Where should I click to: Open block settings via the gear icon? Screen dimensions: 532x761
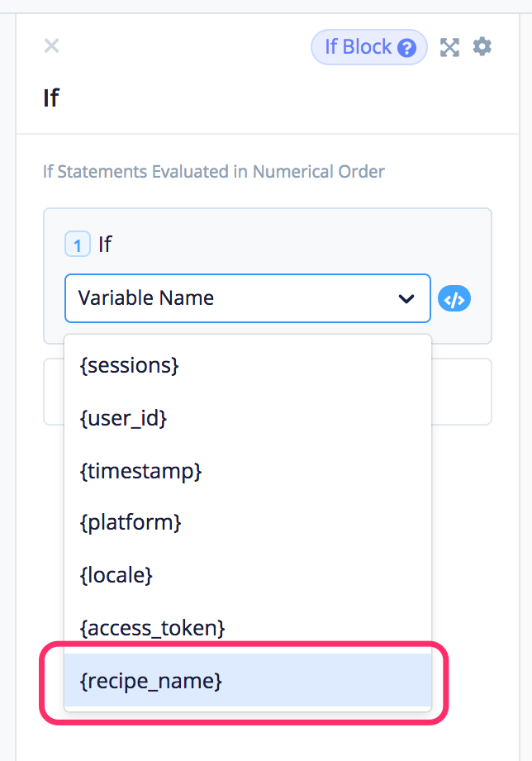[482, 47]
